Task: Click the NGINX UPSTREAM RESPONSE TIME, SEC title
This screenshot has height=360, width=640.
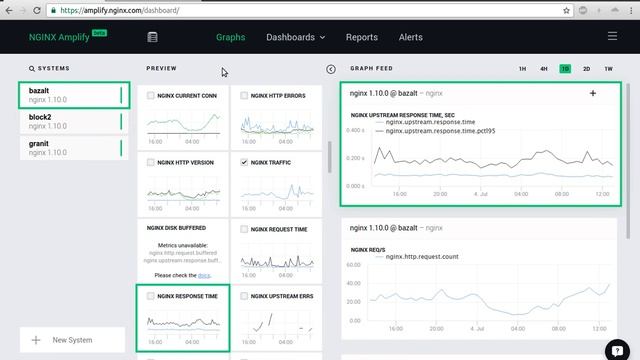Action: (402, 115)
